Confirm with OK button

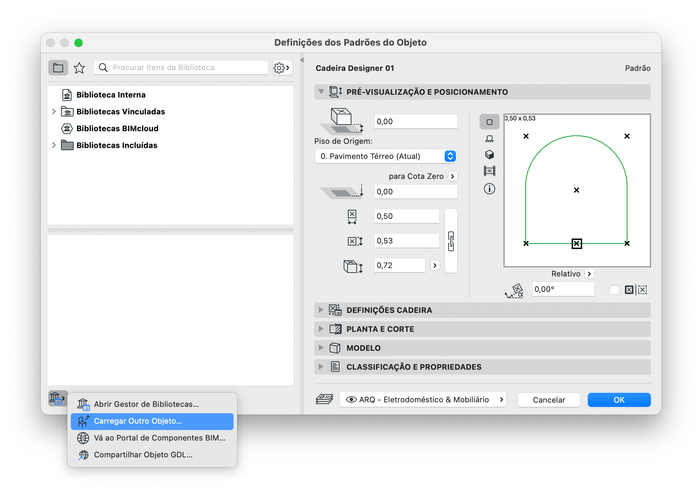(619, 400)
